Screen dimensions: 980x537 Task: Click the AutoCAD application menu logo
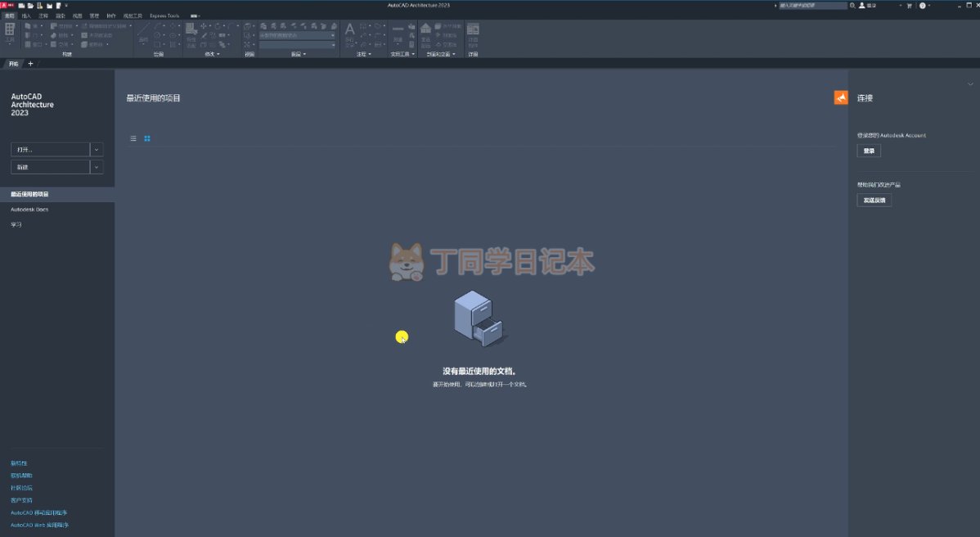click(x=5, y=5)
